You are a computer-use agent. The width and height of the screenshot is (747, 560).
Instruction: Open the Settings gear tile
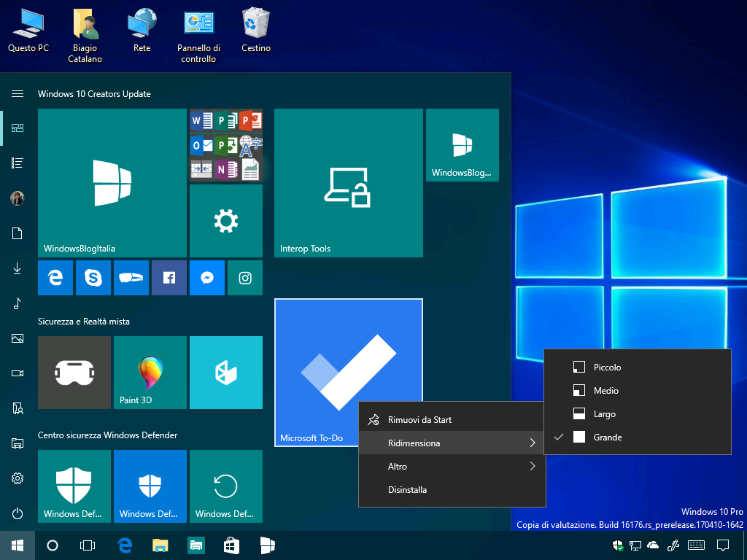click(x=226, y=221)
